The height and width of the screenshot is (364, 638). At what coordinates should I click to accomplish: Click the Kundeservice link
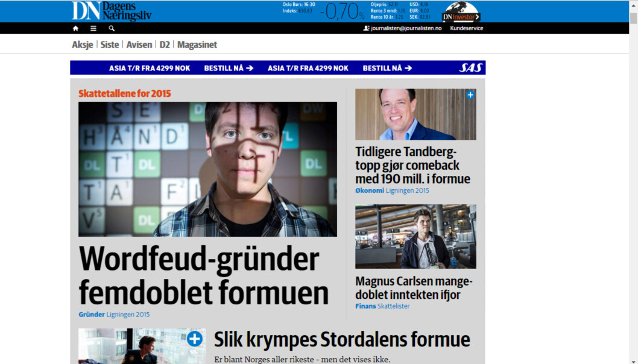tap(466, 28)
